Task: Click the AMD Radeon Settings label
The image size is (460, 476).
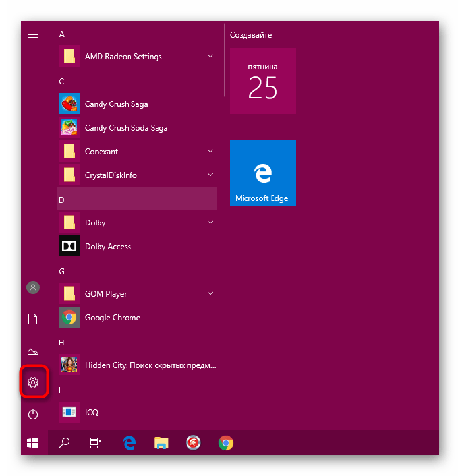Action: click(x=123, y=57)
